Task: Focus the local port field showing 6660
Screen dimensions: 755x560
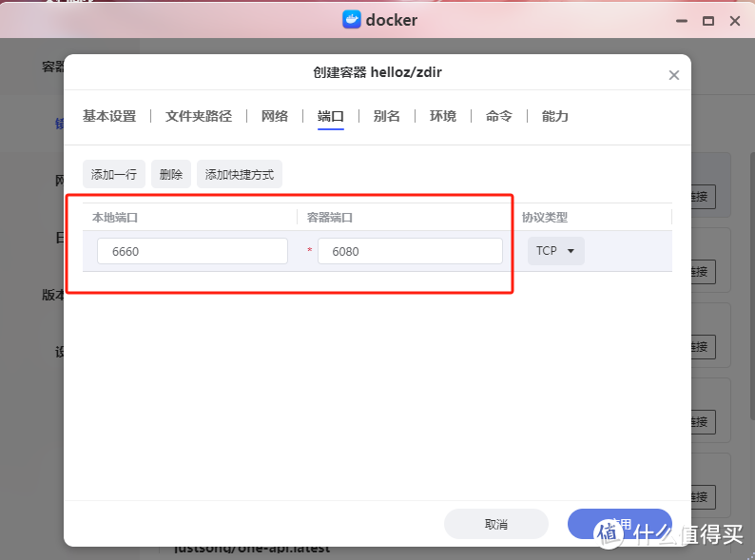Action: pos(193,251)
